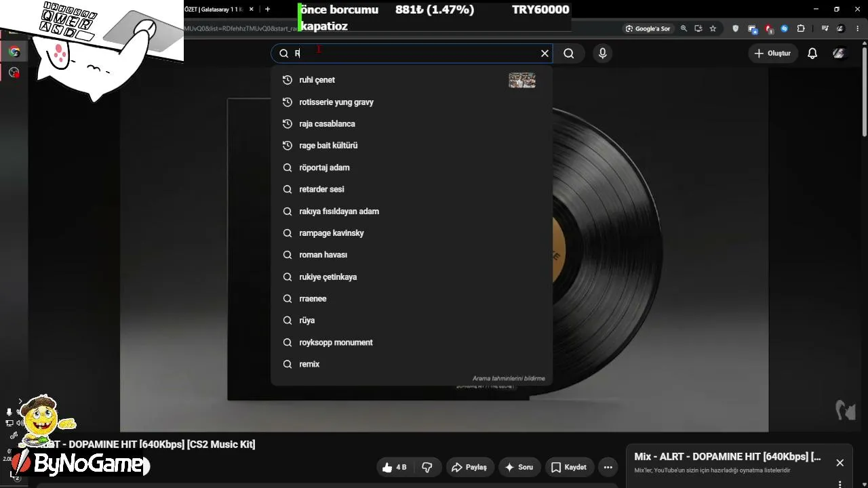Open the YouTube account avatar menu
Viewport: 868px width, 488px height.
tap(839, 54)
